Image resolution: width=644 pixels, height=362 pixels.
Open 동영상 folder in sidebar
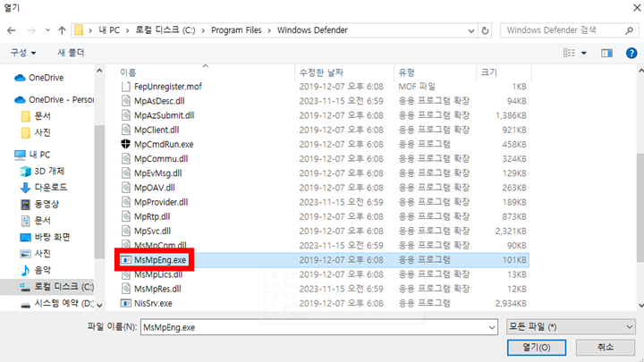[x=40, y=204]
